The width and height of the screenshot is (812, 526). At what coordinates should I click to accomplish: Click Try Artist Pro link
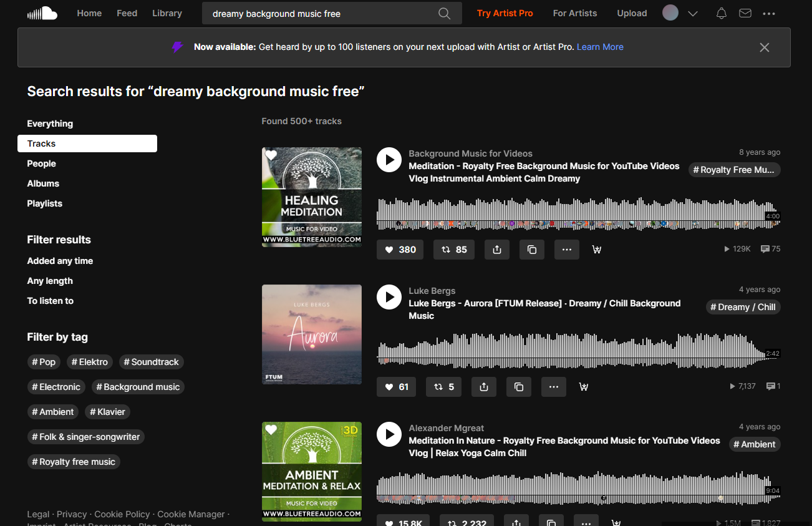pyautogui.click(x=505, y=13)
